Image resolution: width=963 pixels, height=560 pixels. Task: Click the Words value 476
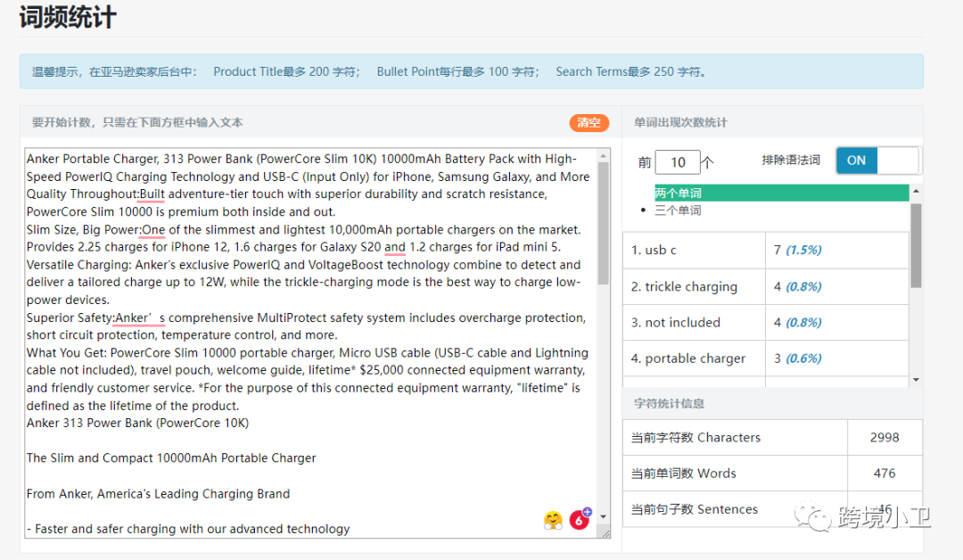(x=885, y=474)
